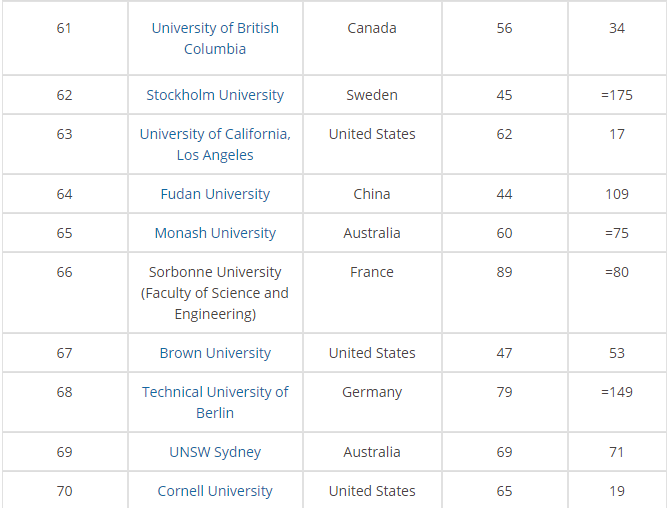
Task: Click France country cell
Action: pos(372,272)
